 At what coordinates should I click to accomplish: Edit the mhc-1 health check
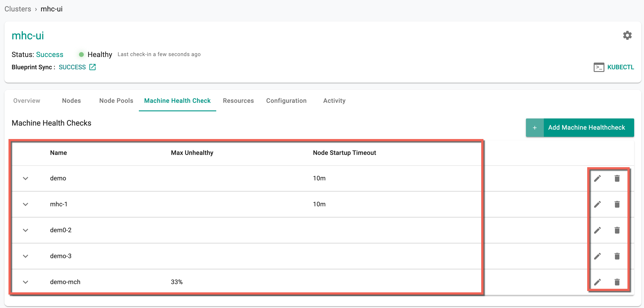[x=597, y=204]
